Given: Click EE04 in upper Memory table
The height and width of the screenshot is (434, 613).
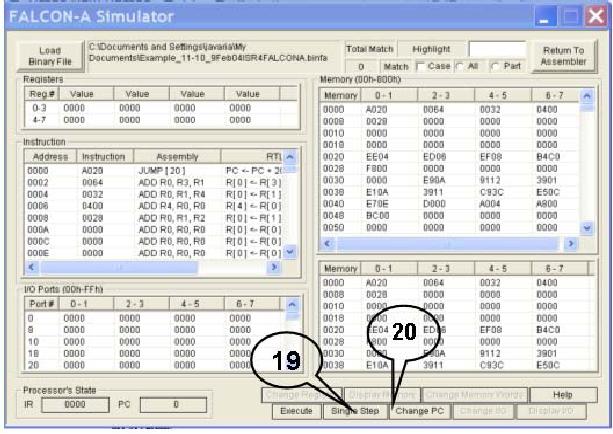Looking at the screenshot, I should pos(377,157).
